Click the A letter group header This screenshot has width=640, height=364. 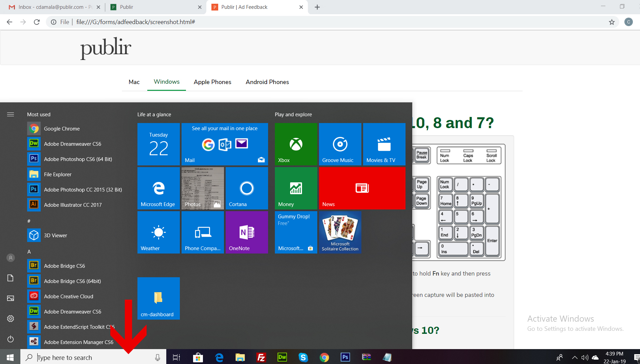click(x=29, y=251)
